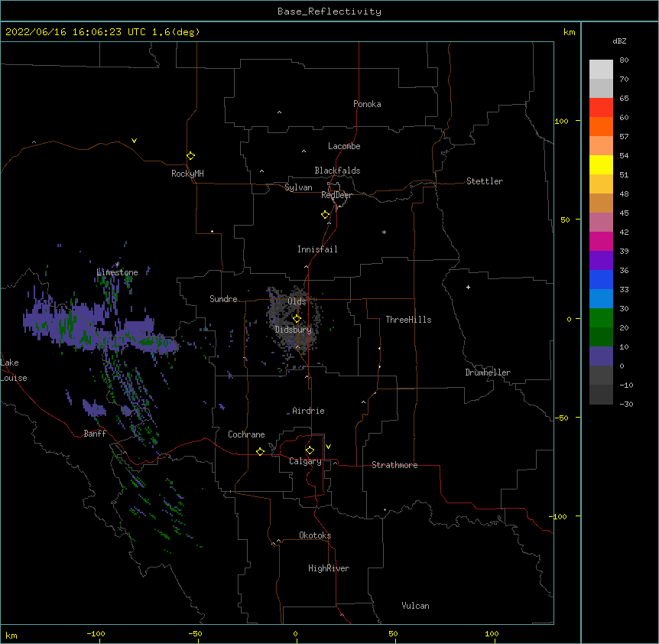
Task: Select the RedDeer label
Action: (336, 195)
